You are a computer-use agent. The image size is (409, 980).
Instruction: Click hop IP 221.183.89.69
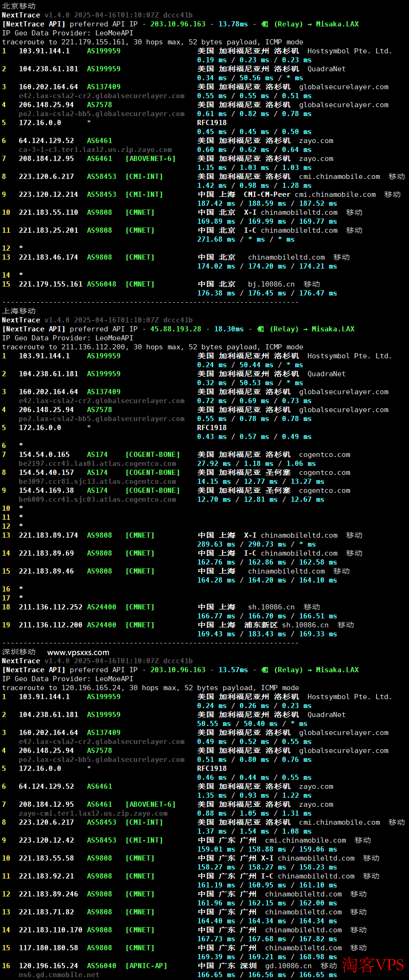(x=46, y=553)
